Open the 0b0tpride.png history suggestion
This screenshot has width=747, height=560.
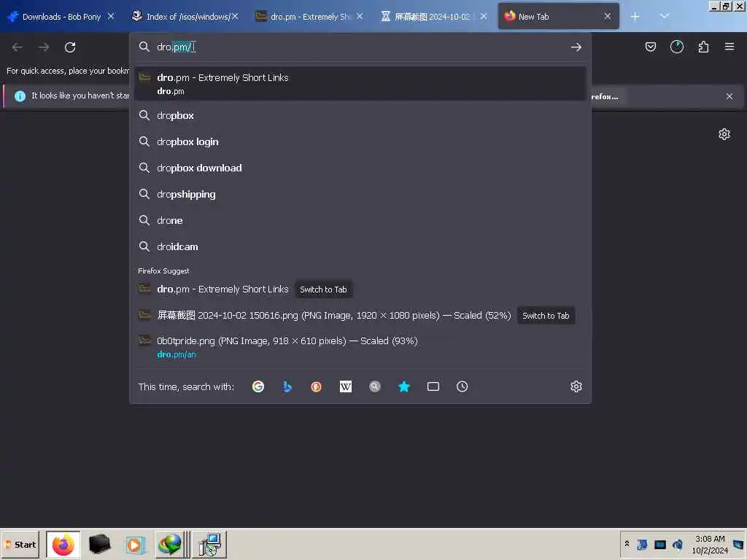click(x=360, y=346)
